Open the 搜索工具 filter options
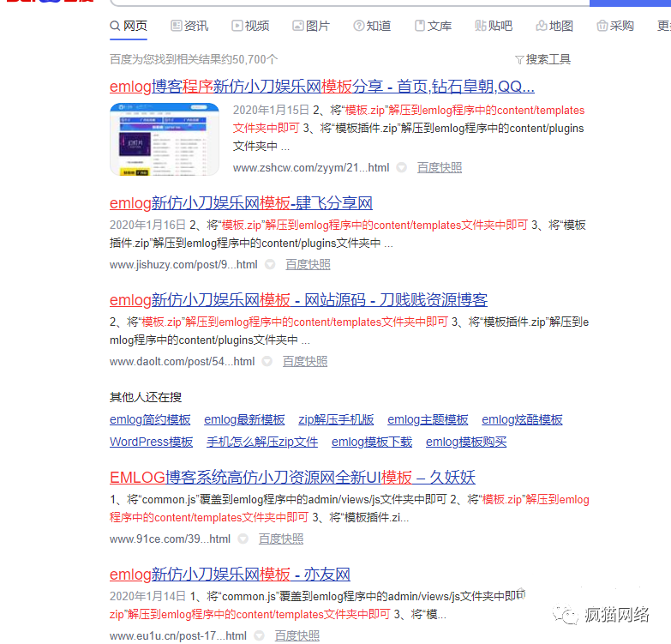671x644 pixels. 543,59
